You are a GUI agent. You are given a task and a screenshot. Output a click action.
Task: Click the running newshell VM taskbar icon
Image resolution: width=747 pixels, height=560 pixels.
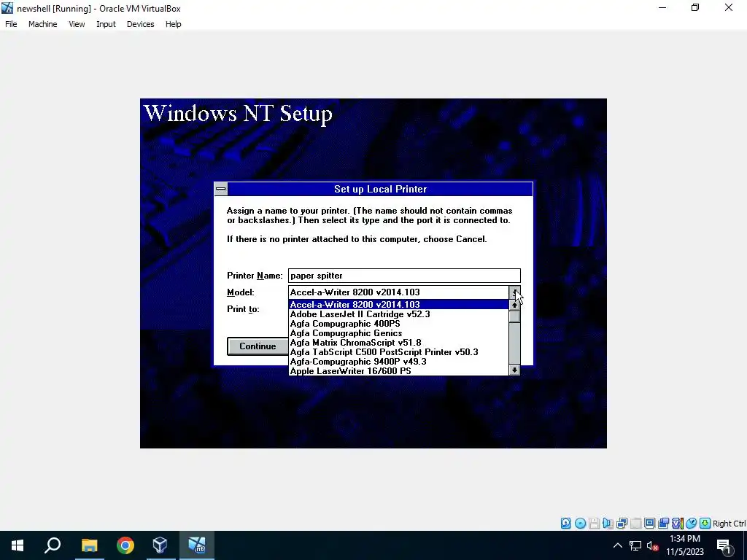click(x=197, y=545)
